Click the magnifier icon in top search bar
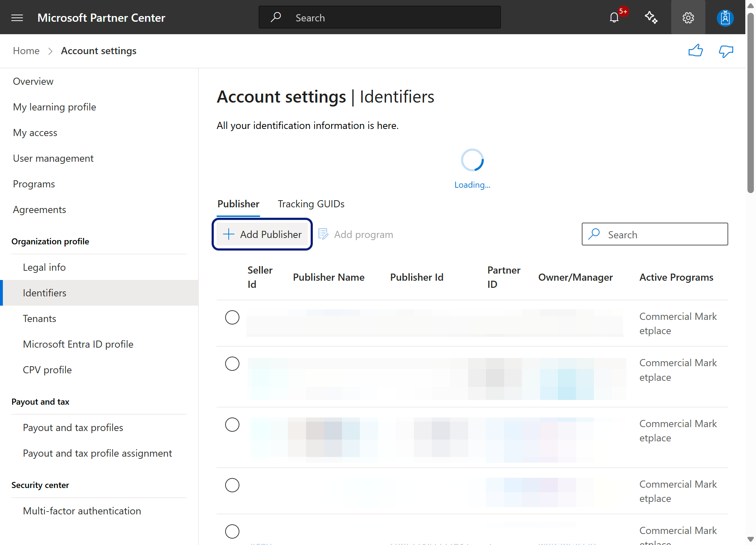Screen dimensions: 756x545 click(x=276, y=17)
